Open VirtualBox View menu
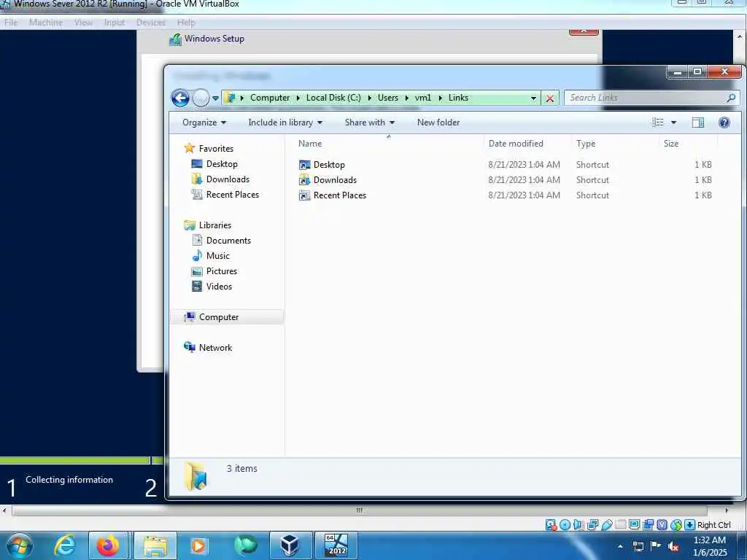Image resolution: width=747 pixels, height=560 pixels. pyautogui.click(x=83, y=23)
